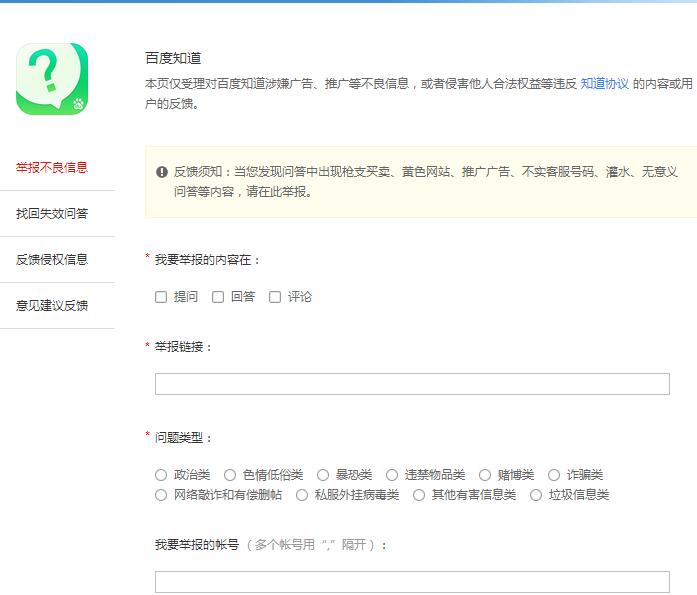Enable the 评论 checkbox
Image resolution: width=697 pixels, height=595 pixels.
tap(275, 297)
